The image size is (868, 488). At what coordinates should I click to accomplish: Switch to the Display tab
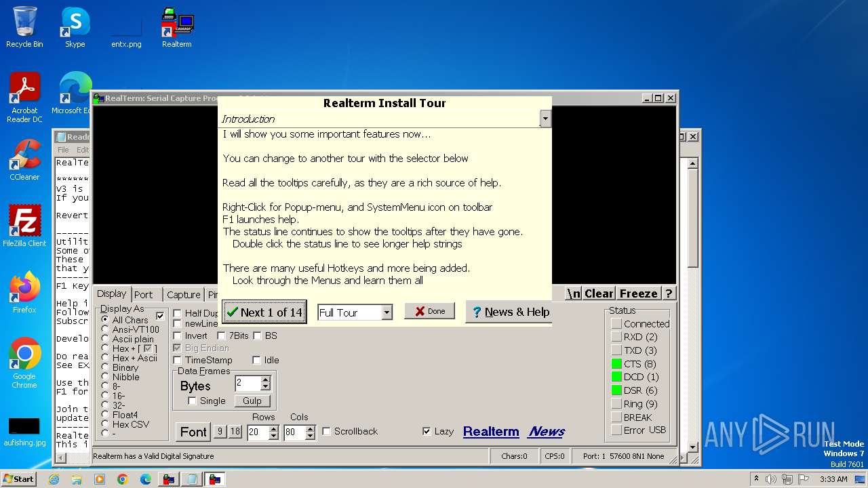(111, 293)
